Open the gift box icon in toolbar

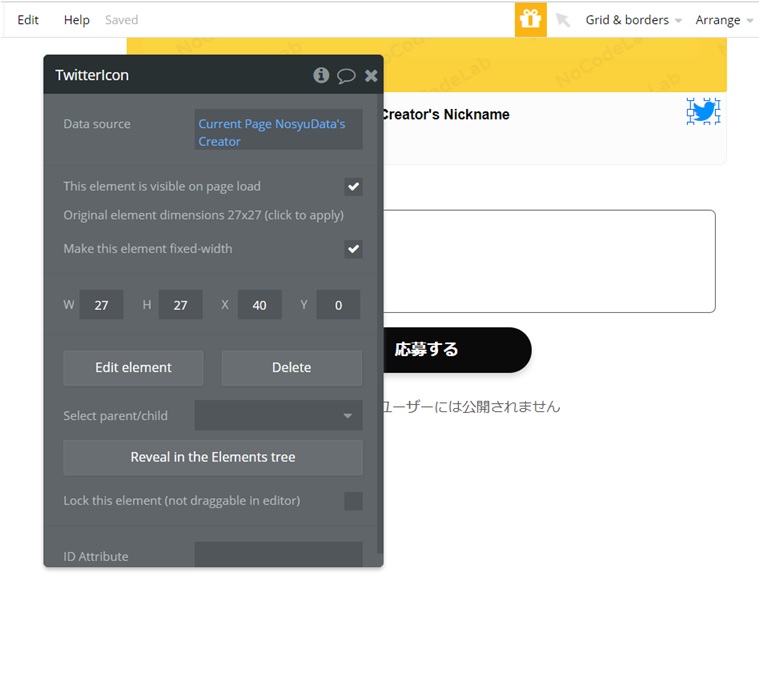tap(531, 20)
